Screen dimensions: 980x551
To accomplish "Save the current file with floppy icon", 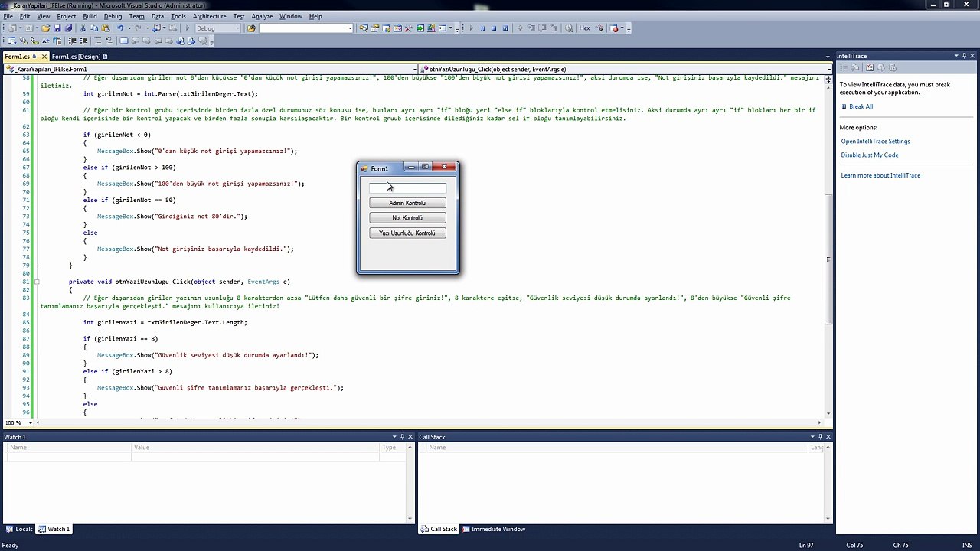I will click(x=57, y=28).
